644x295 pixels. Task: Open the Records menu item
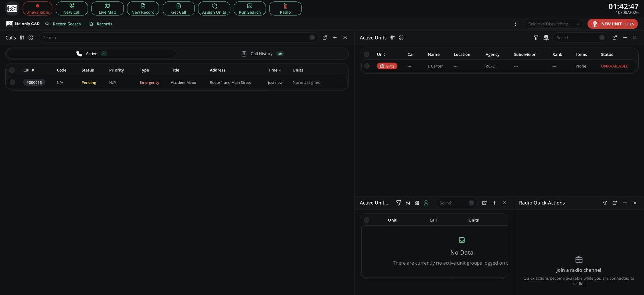(x=101, y=24)
